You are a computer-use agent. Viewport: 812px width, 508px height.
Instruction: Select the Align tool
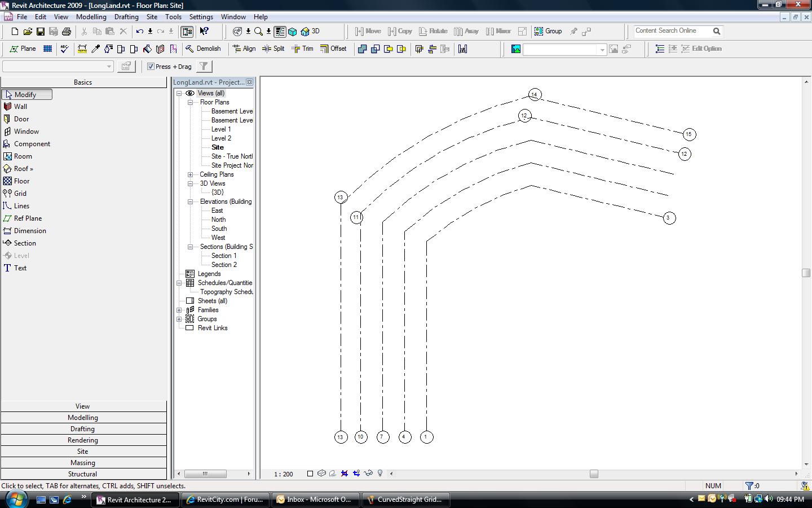coord(244,49)
